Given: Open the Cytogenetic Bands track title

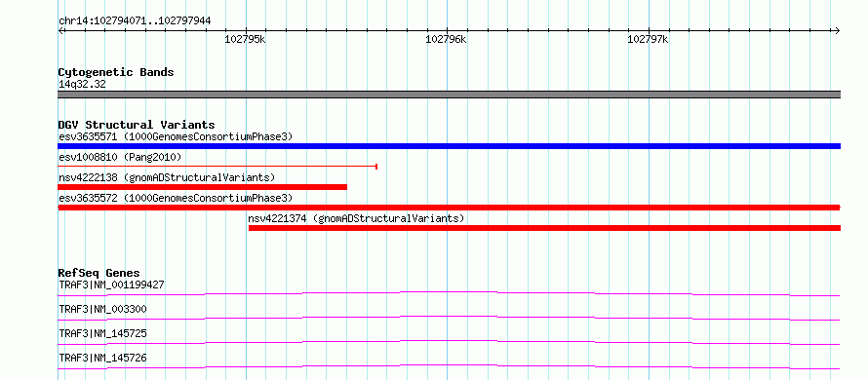Looking at the screenshot, I should [x=116, y=72].
